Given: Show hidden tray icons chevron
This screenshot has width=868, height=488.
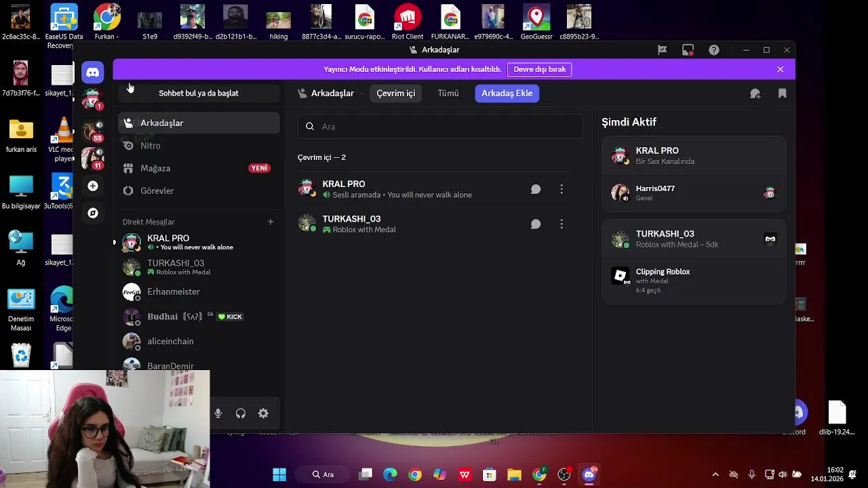Looking at the screenshot, I should click(715, 474).
